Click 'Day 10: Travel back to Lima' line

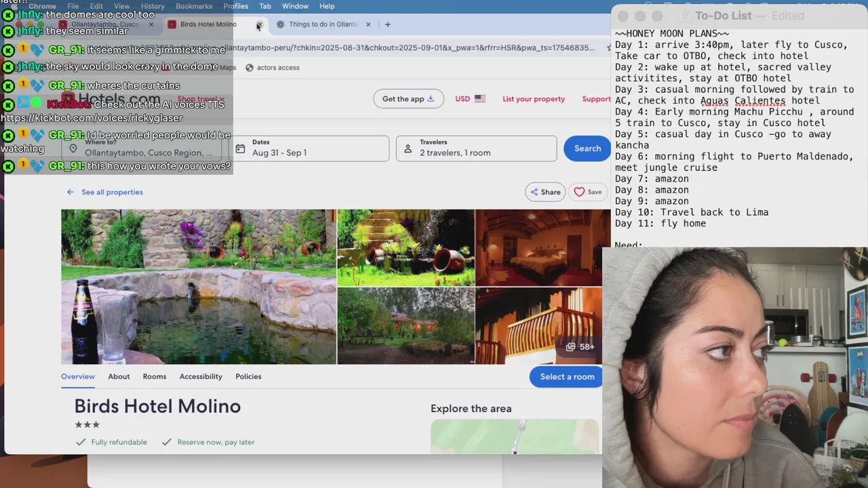tap(692, 212)
